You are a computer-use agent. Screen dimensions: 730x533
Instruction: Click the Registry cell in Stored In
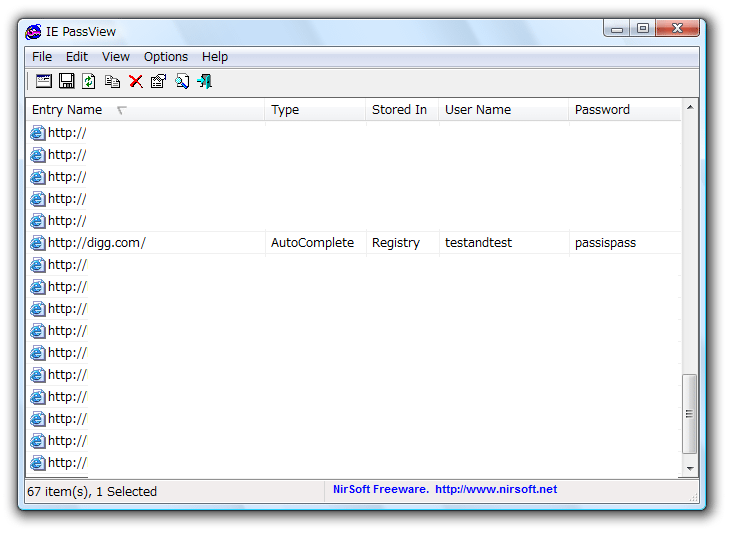396,243
